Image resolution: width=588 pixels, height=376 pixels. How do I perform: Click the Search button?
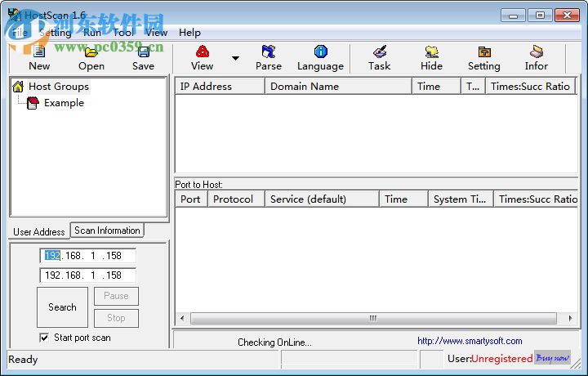coord(62,307)
